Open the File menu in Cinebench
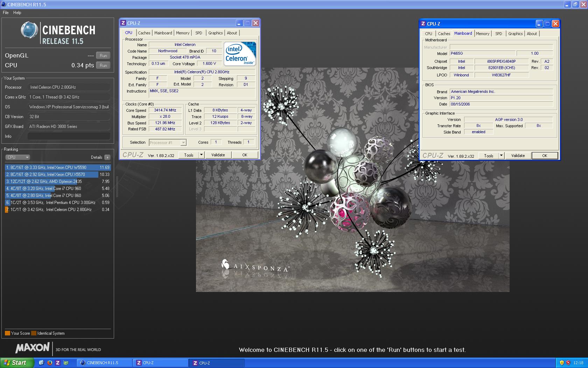This screenshot has height=368, width=588. pos(6,13)
